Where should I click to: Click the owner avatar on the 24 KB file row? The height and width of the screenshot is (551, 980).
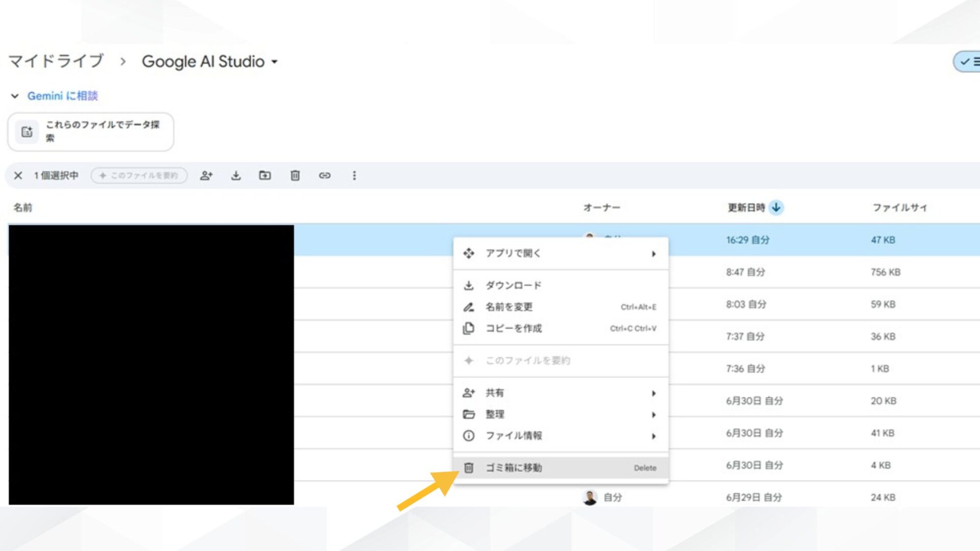pyautogui.click(x=590, y=497)
